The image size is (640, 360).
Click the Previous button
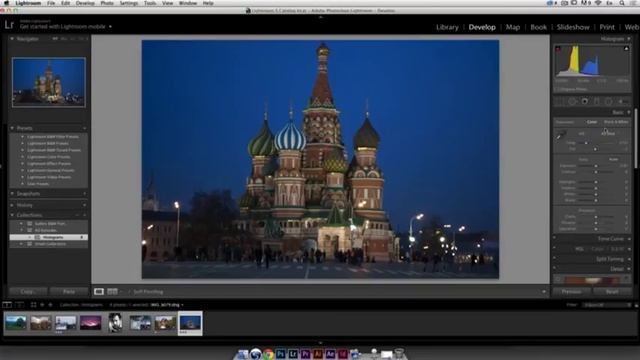tap(571, 291)
